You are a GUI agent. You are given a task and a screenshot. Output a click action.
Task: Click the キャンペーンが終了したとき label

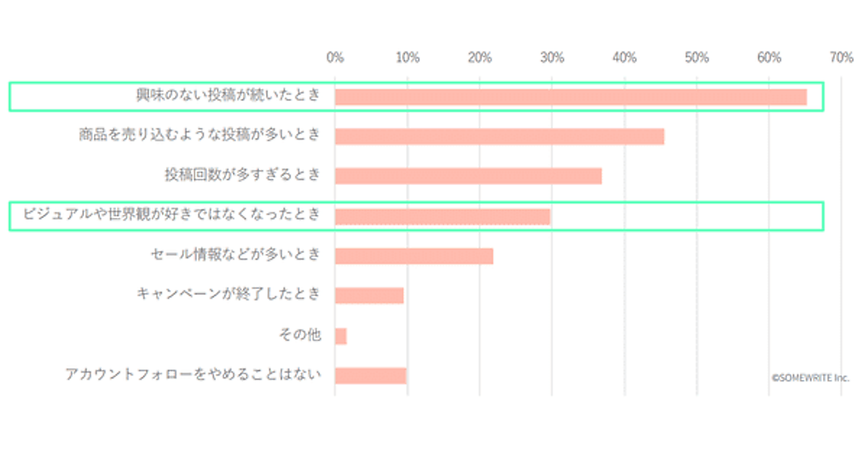tap(228, 295)
